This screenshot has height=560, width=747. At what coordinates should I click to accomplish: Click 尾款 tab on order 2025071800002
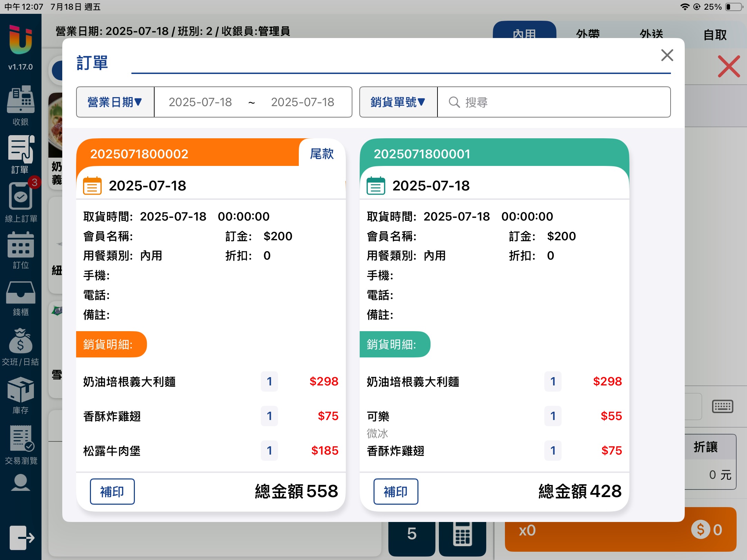tap(322, 154)
